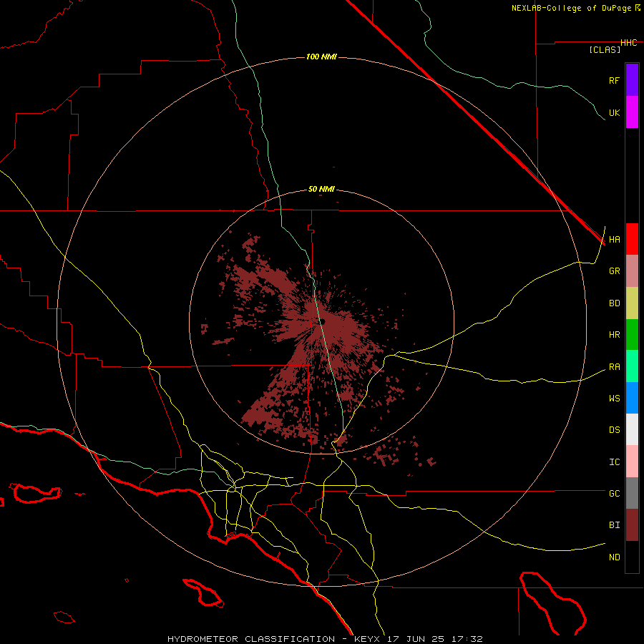Click the HHC product label
Screen dimensions: 644x644
pos(629,43)
